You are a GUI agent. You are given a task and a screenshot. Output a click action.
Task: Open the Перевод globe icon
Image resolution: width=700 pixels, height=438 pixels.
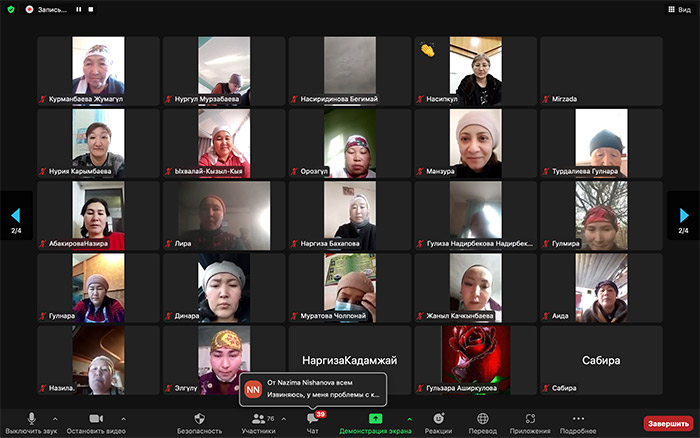click(483, 421)
